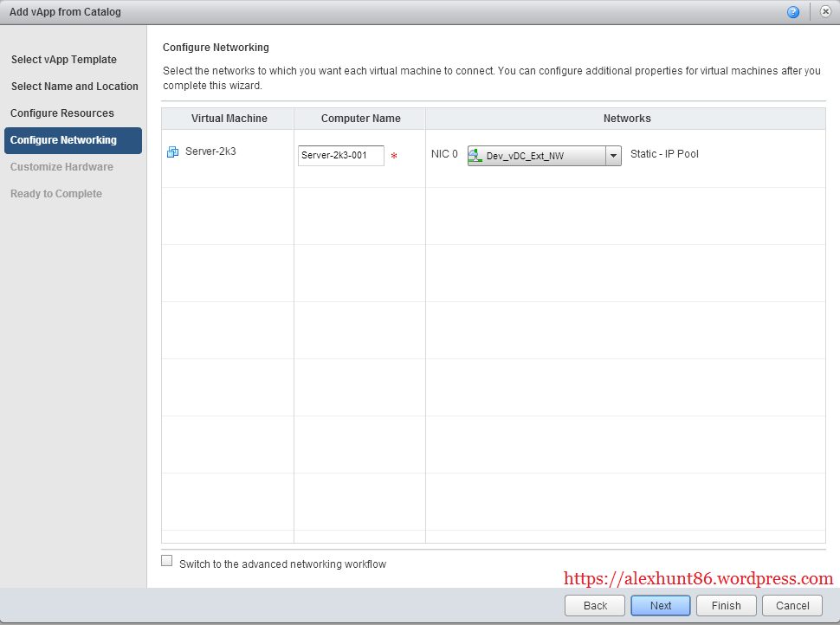The image size is (840, 625).
Task: Open the help icon in title bar
Action: (x=792, y=12)
